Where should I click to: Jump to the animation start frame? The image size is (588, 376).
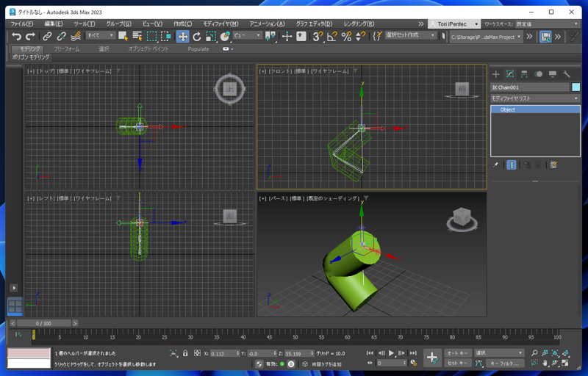tap(370, 352)
